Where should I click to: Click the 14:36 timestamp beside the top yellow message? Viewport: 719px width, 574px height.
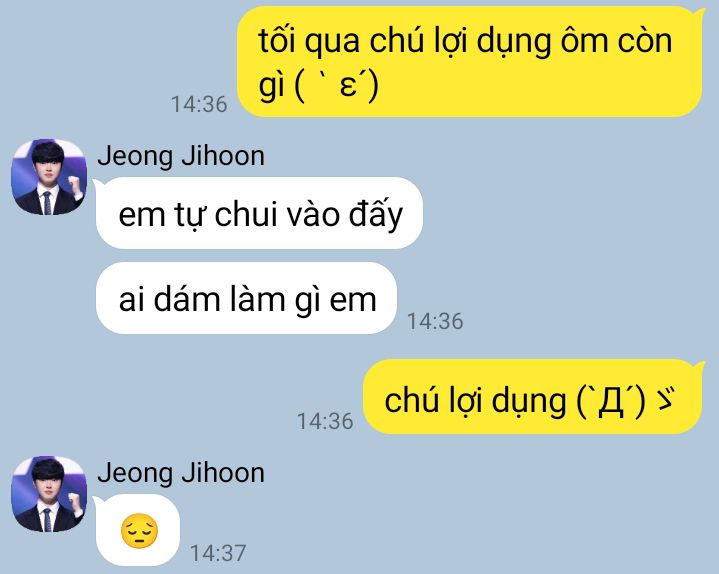199,105
